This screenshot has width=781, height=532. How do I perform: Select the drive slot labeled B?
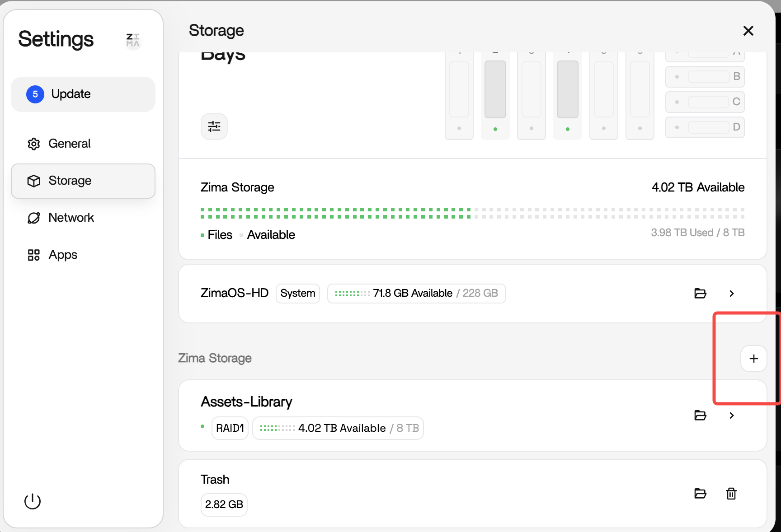pyautogui.click(x=705, y=77)
